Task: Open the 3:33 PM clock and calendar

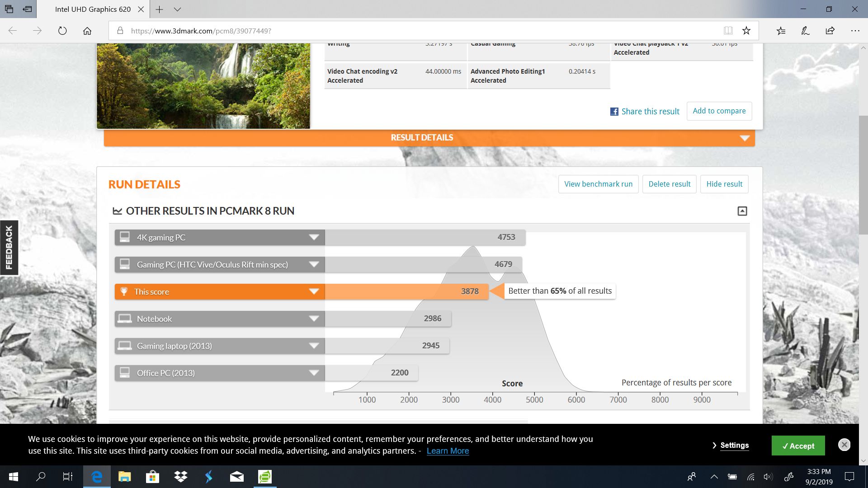Action: tap(819, 477)
